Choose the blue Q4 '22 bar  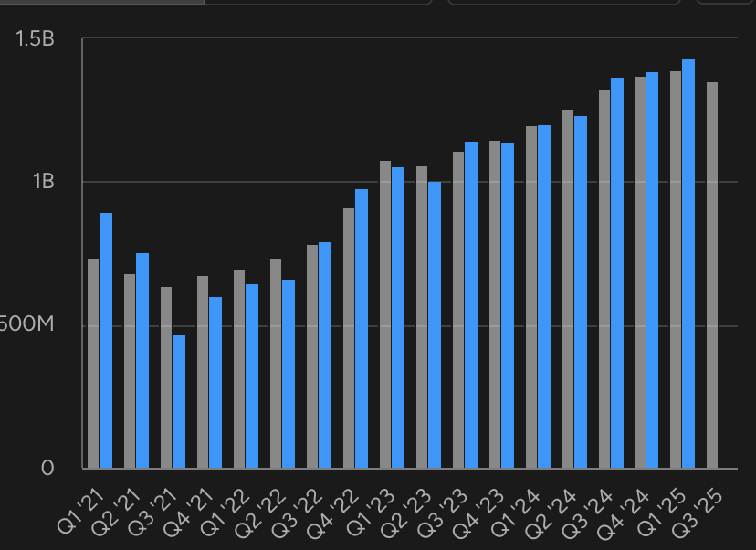pyautogui.click(x=362, y=329)
